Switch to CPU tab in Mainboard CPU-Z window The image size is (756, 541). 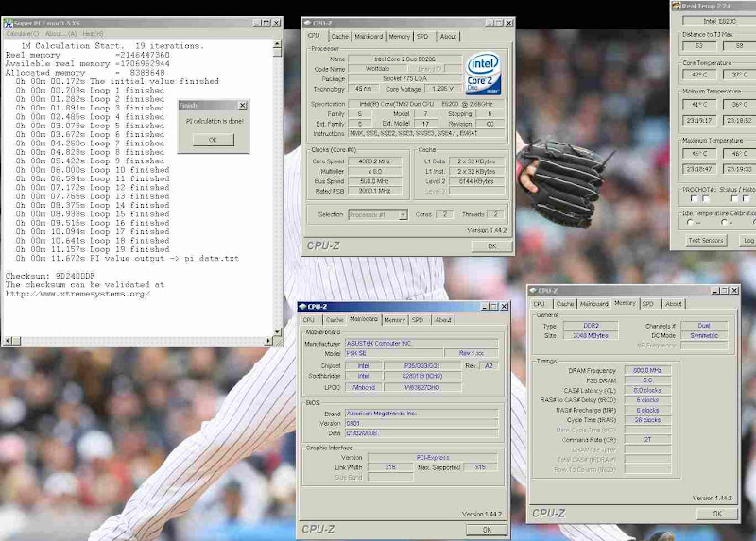(309, 320)
